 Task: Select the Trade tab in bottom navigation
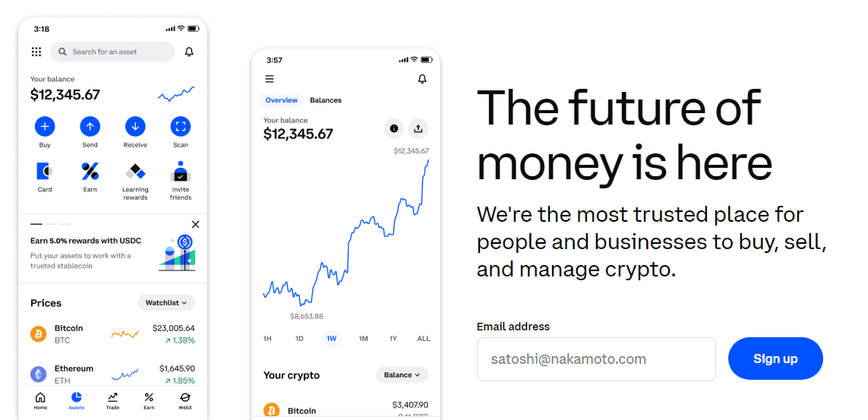pyautogui.click(x=112, y=400)
